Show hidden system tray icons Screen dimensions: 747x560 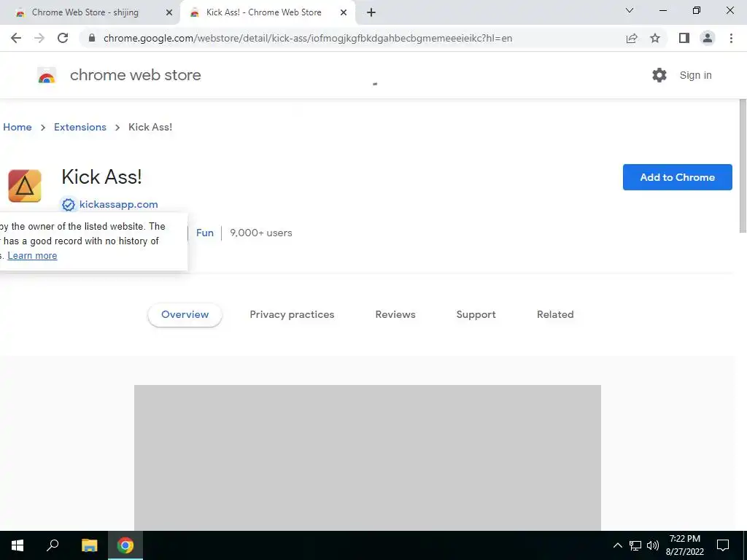617,545
